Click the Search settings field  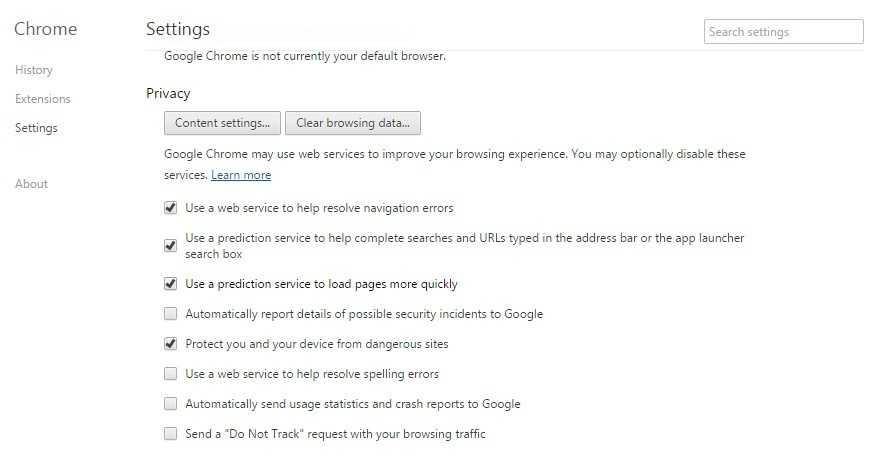pyautogui.click(x=783, y=32)
